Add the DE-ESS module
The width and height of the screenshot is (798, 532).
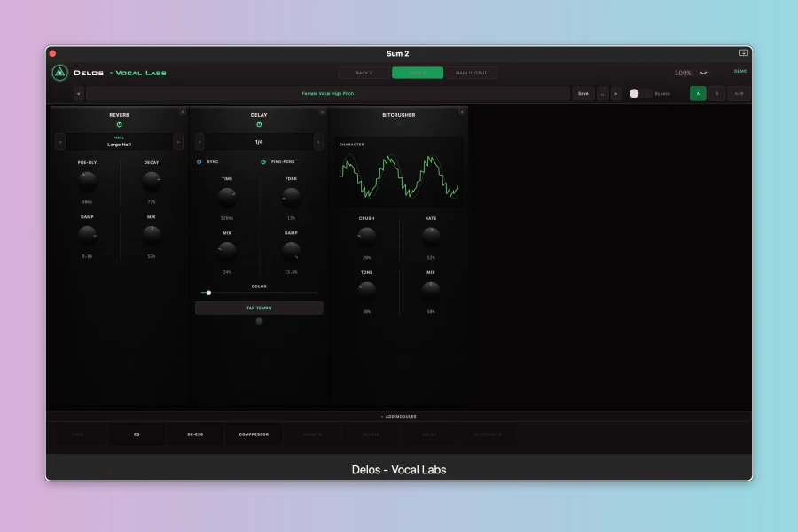[x=195, y=434]
